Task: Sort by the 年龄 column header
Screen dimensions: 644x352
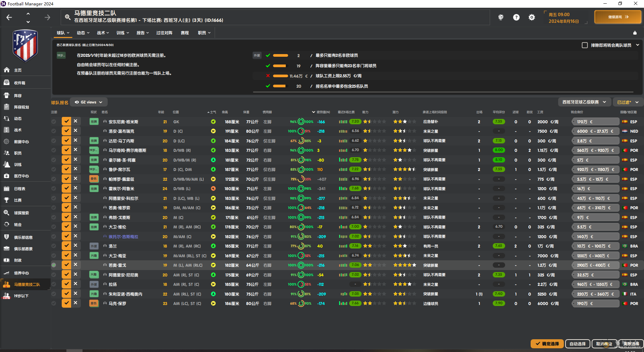Action: click(x=161, y=112)
